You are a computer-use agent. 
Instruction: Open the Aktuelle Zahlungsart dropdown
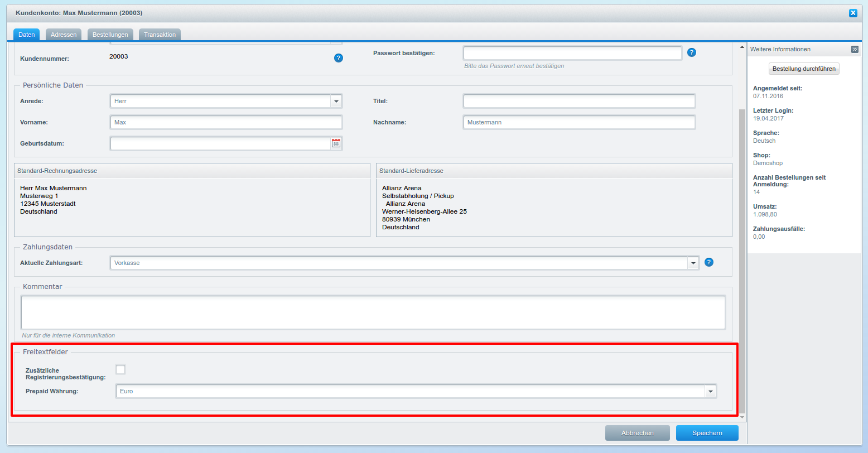pyautogui.click(x=693, y=263)
